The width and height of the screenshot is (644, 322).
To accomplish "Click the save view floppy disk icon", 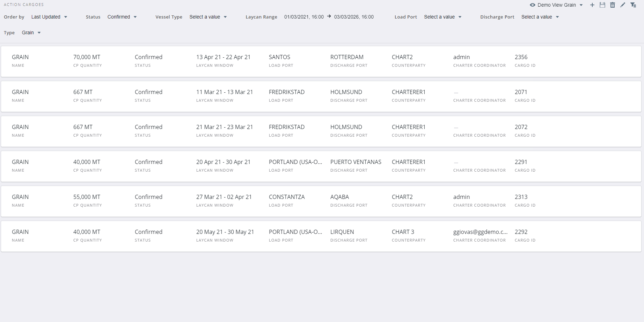I will coord(602,5).
